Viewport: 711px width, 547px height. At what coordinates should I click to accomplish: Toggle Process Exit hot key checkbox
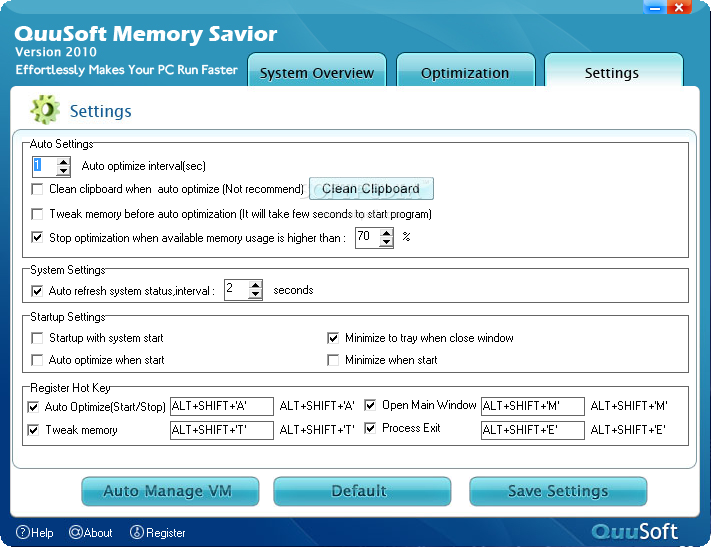click(x=370, y=428)
